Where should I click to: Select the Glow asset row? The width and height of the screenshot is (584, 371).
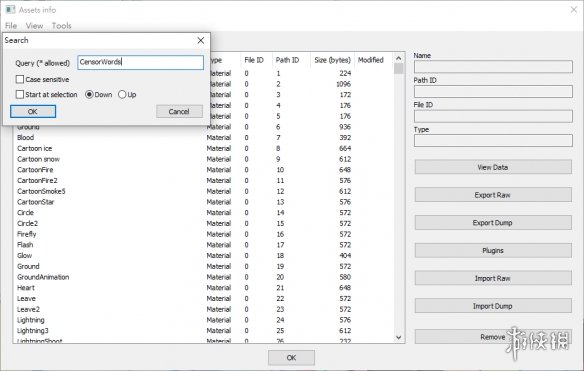pyautogui.click(x=203, y=256)
